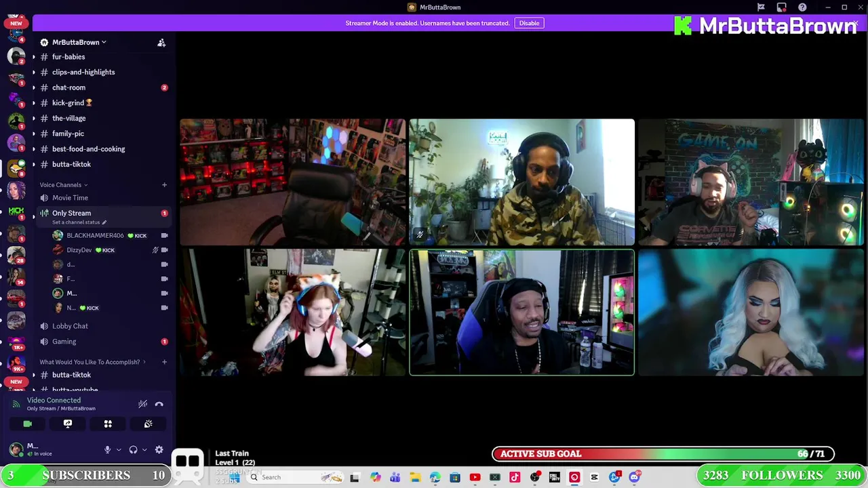Set a channel status pencil link
Viewport: 868px width, 488px height.
(79, 222)
